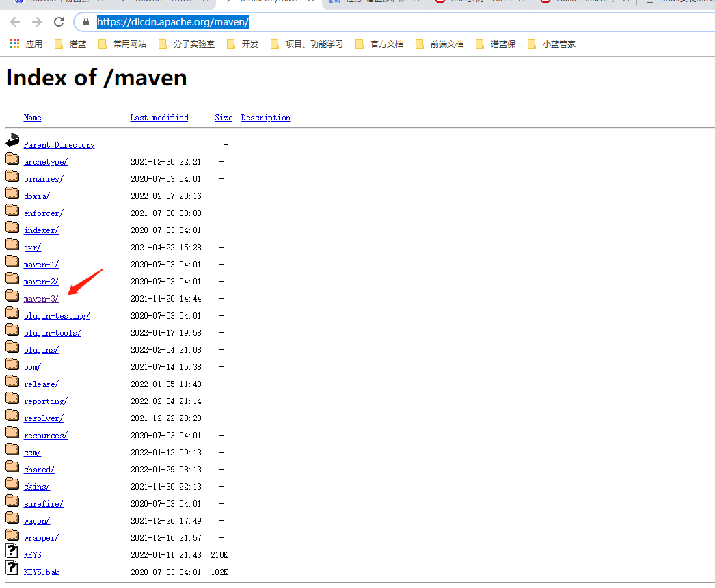Click the browser forward arrow
Screen dimensions: 715x588
click(x=37, y=22)
